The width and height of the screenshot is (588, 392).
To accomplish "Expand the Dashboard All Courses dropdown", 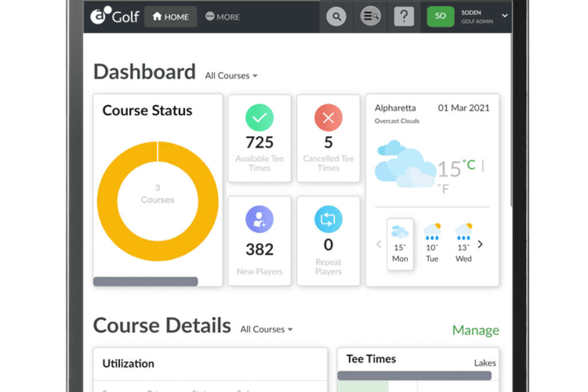I will pyautogui.click(x=231, y=76).
